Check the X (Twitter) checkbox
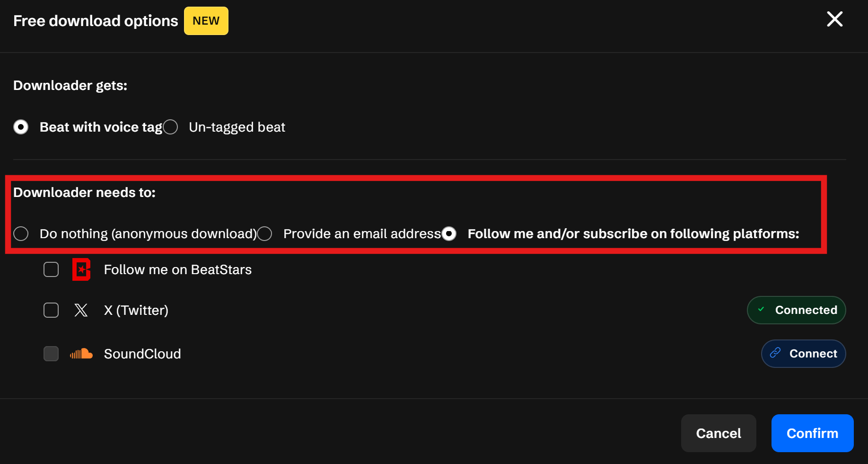868x464 pixels. pos(51,310)
